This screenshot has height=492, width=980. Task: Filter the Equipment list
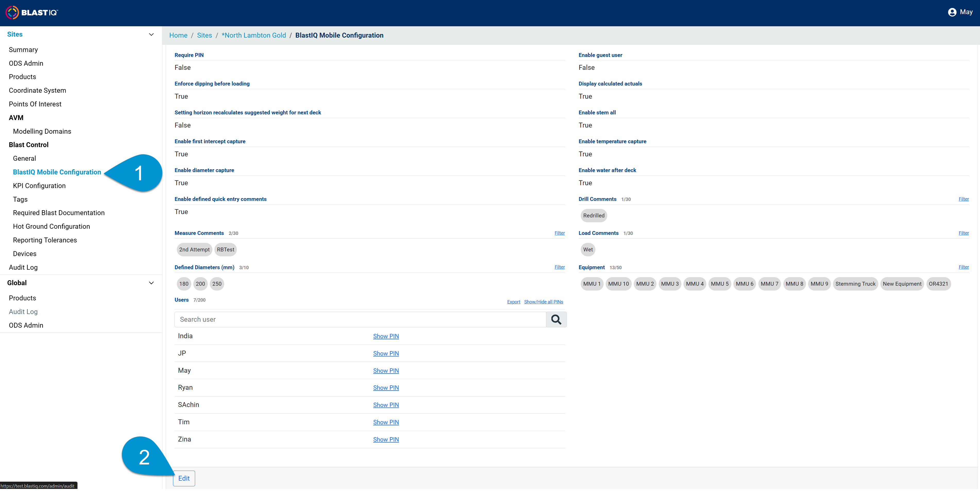click(x=964, y=267)
